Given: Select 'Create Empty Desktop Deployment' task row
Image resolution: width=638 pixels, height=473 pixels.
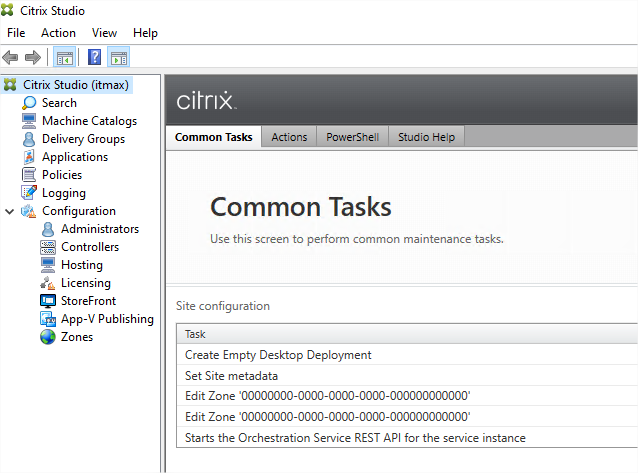Looking at the screenshot, I should click(407, 355).
